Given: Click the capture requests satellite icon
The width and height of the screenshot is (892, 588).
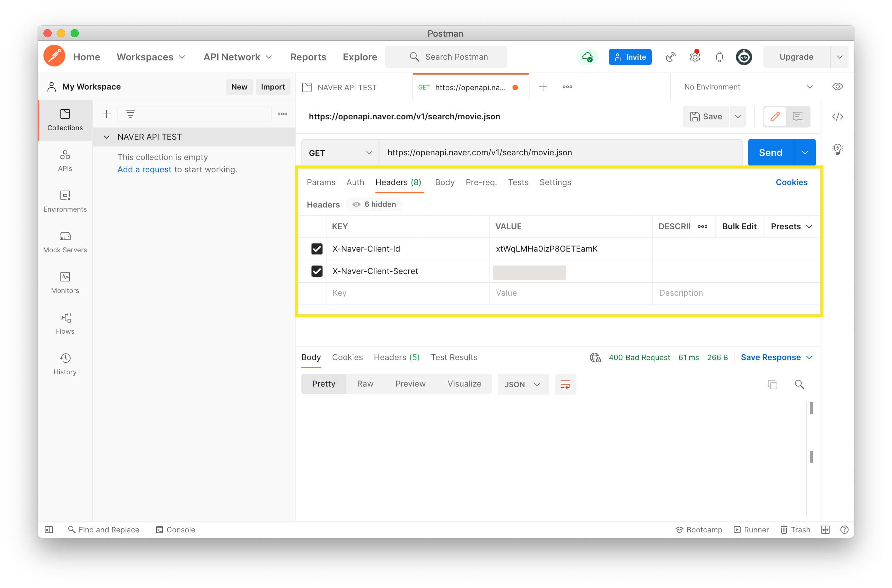Looking at the screenshot, I should pyautogui.click(x=670, y=57).
